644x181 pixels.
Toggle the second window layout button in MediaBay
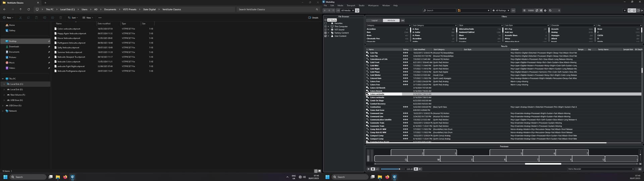(634, 10)
